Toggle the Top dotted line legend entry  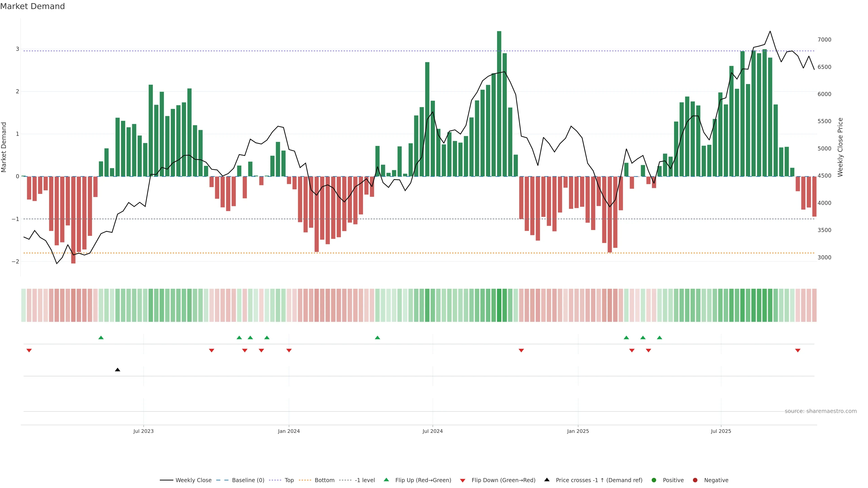[x=289, y=480]
